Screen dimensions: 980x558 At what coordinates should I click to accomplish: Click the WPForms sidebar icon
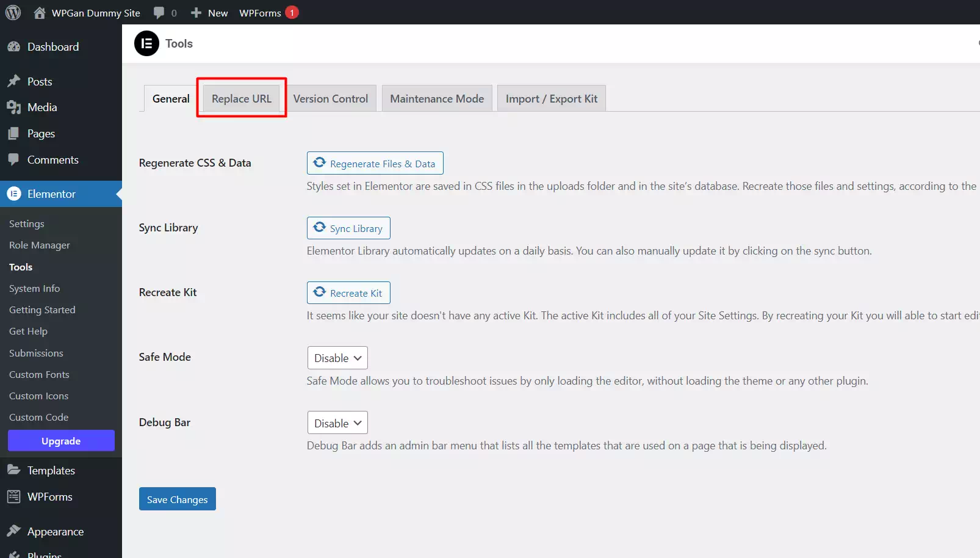pyautogui.click(x=13, y=497)
